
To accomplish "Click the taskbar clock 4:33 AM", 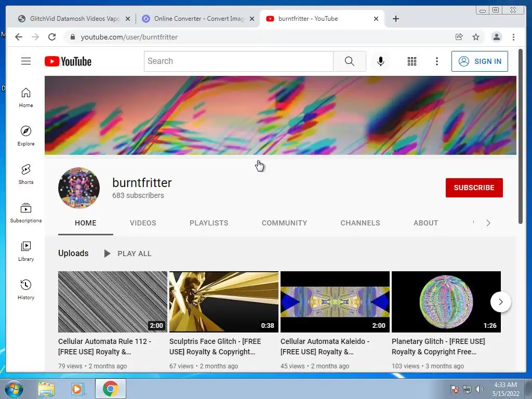I will (506, 385).
